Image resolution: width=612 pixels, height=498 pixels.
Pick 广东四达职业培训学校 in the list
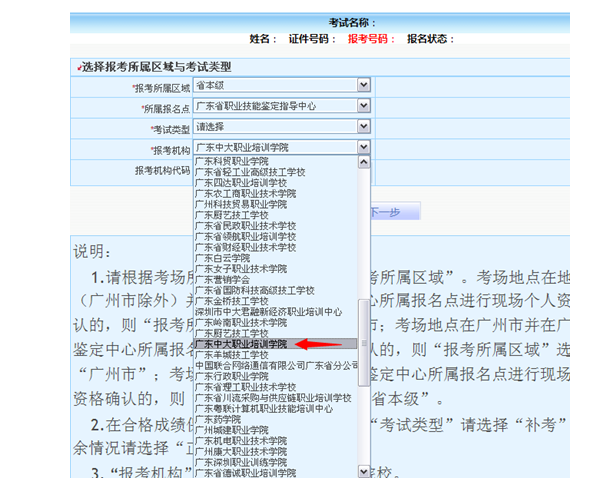click(241, 183)
